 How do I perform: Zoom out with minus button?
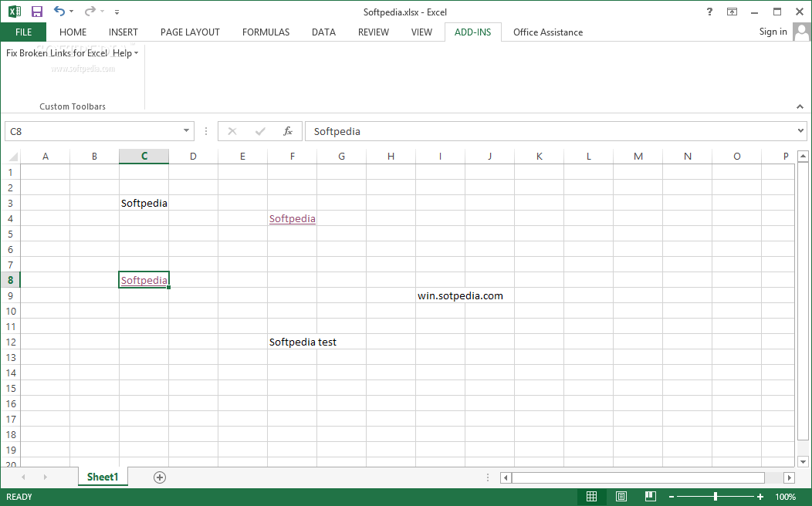672,497
